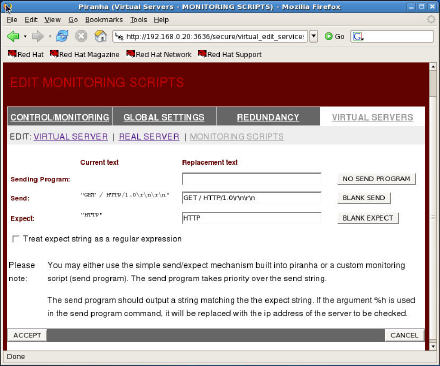Click the Google search engine icon
This screenshot has width=440, height=366.
(358, 36)
